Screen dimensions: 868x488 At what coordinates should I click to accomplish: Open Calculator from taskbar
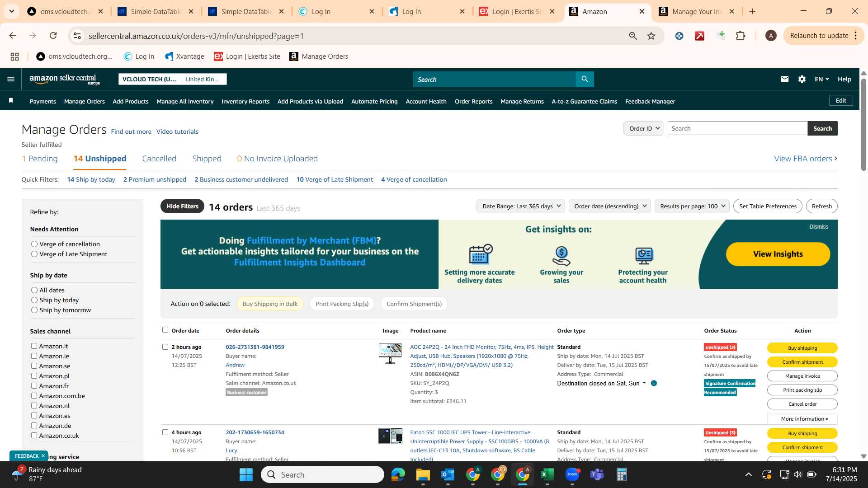click(622, 474)
